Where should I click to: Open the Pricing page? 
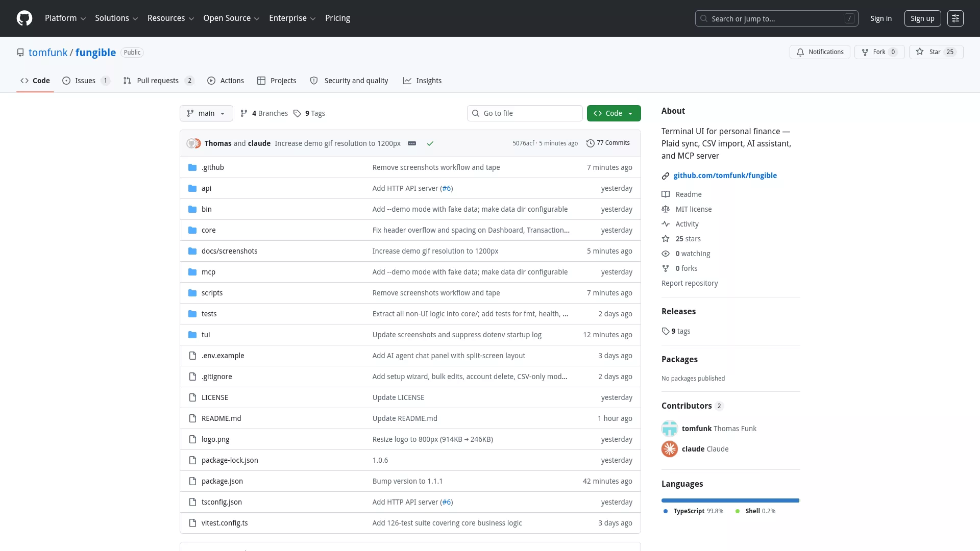[338, 18]
